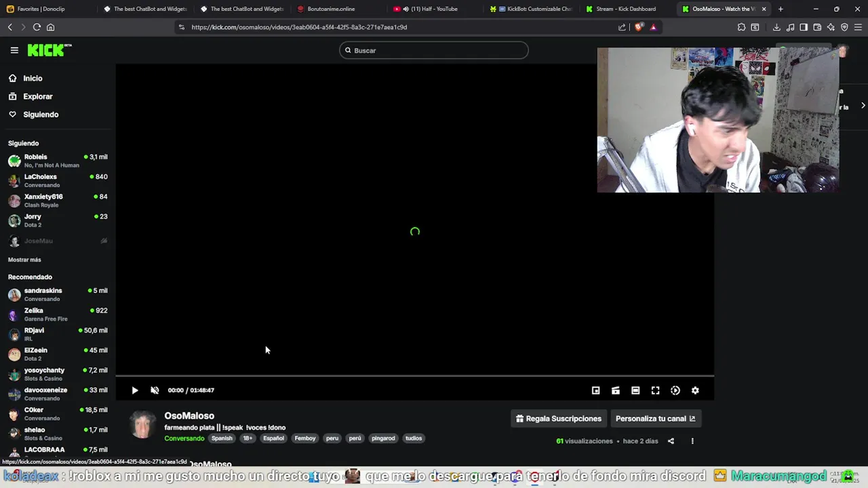Switch to the YouTube Half tab

point(434,9)
